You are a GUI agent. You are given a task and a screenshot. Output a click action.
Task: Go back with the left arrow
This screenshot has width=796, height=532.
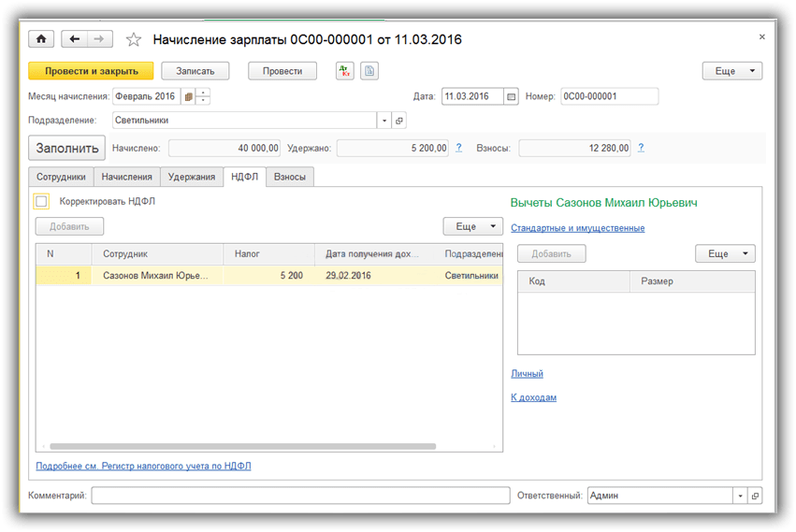[74, 39]
